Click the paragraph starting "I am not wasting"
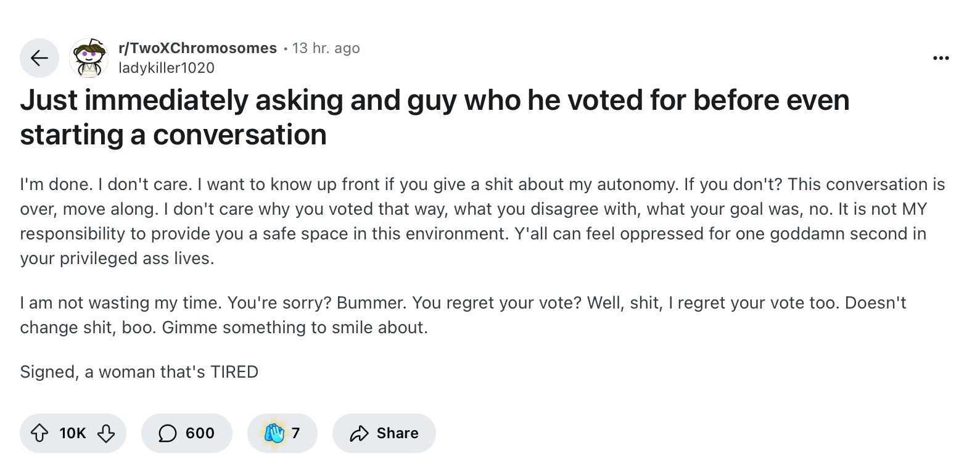The width and height of the screenshot is (980, 469). point(463,315)
